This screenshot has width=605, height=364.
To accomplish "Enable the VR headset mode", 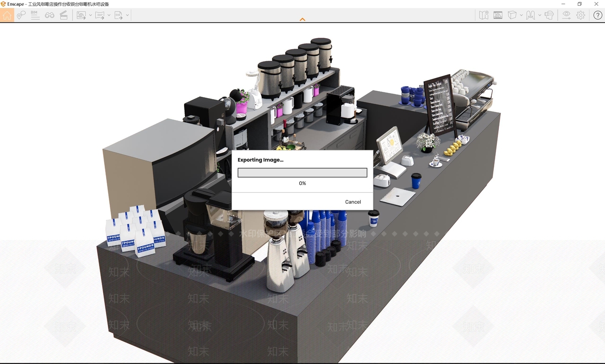I will [549, 15].
